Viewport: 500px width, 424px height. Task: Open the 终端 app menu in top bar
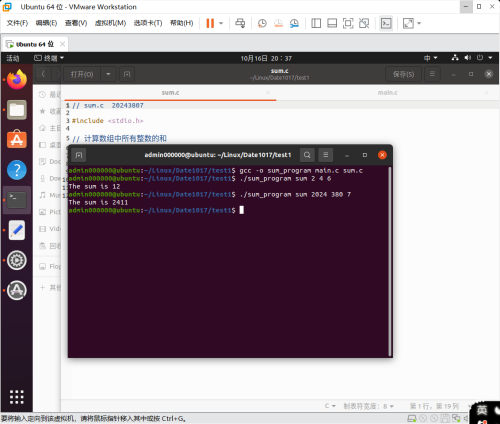coord(49,58)
